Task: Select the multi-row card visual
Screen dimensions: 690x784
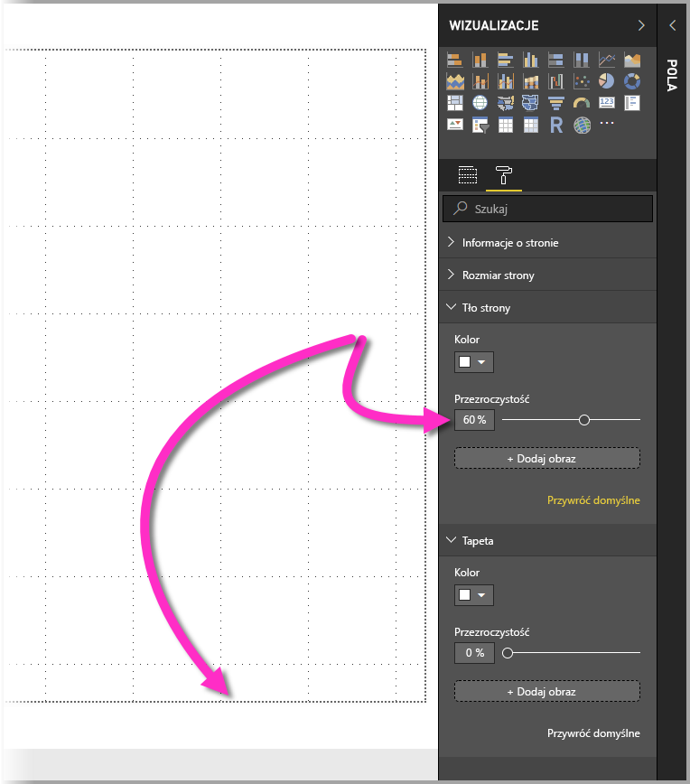Action: pos(632,102)
